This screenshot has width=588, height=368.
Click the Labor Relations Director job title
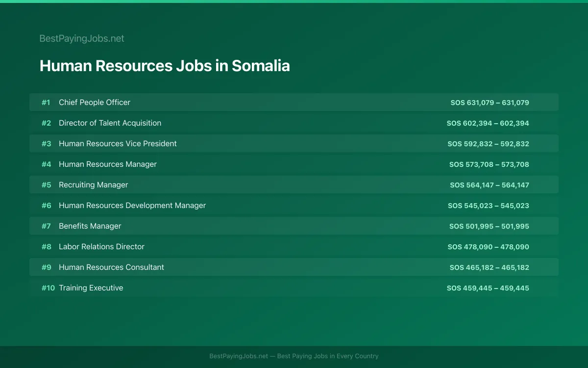tap(101, 246)
